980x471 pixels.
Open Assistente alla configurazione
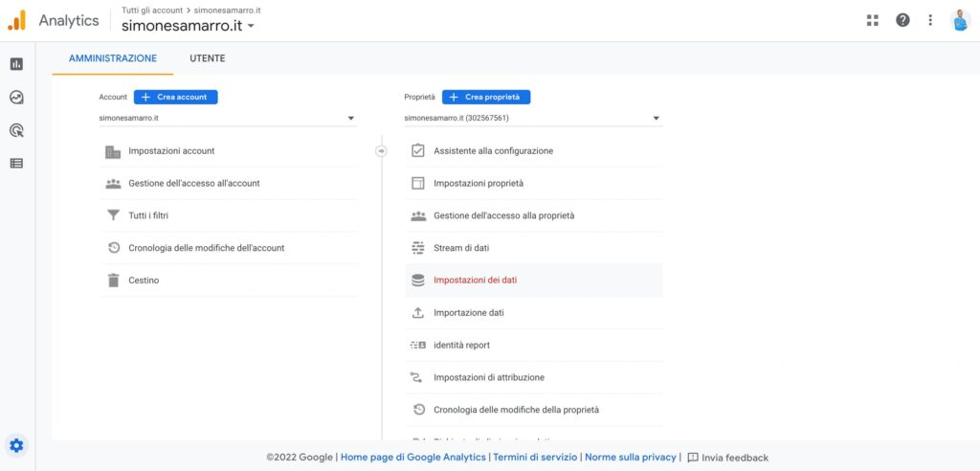(534, 150)
